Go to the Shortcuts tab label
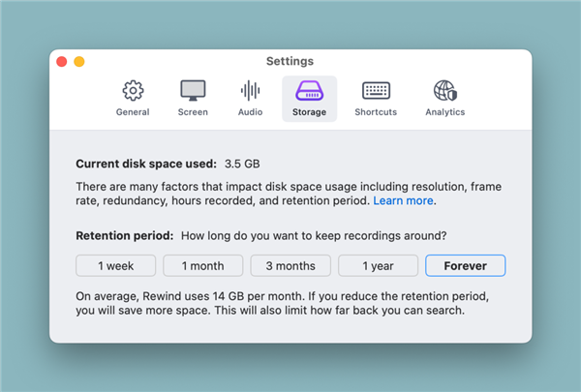581x392 pixels. (376, 112)
